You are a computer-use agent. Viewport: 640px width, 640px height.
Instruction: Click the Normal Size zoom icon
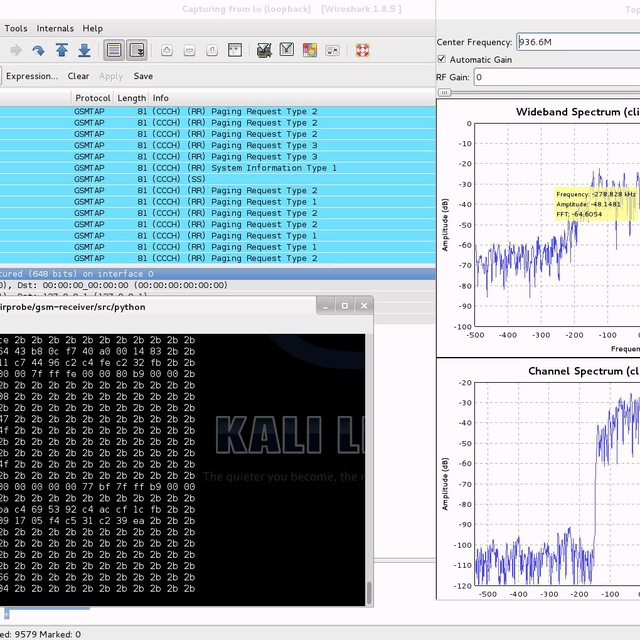[212, 51]
